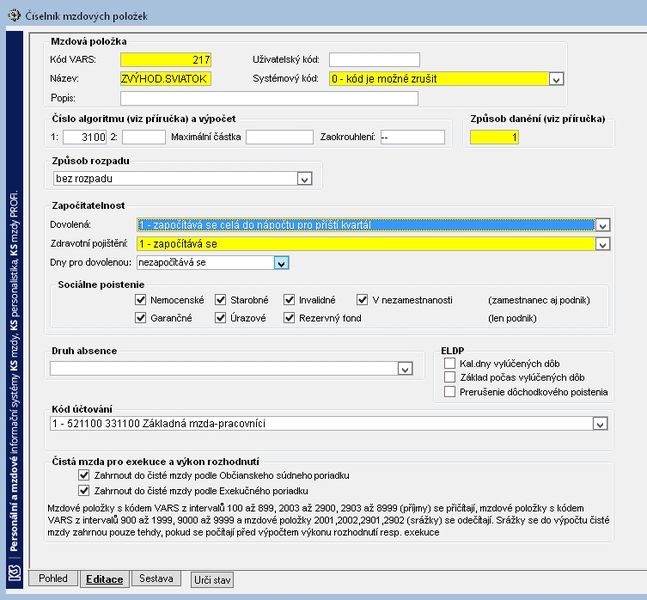Enable Kal.dny vylúčených dôb checkbox
647x600 pixels.
(x=450, y=363)
